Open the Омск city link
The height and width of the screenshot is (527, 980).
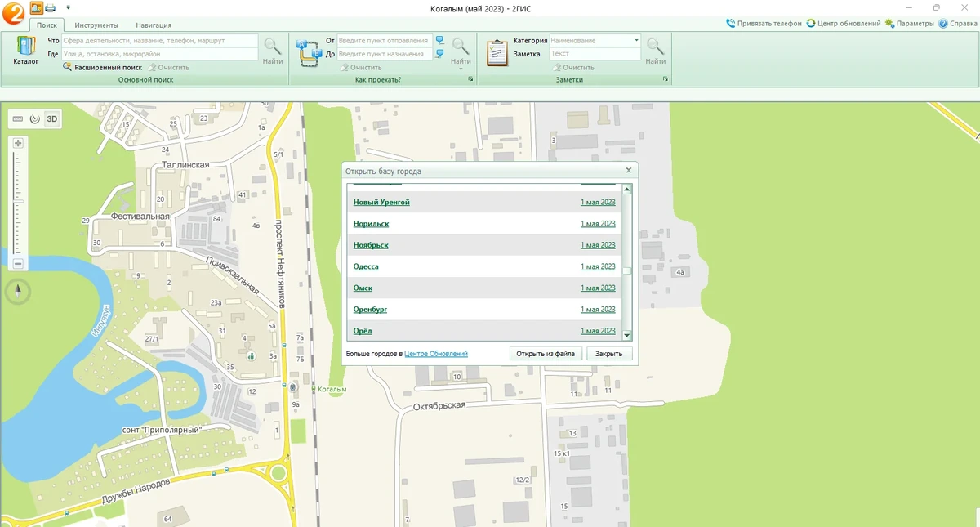point(363,288)
